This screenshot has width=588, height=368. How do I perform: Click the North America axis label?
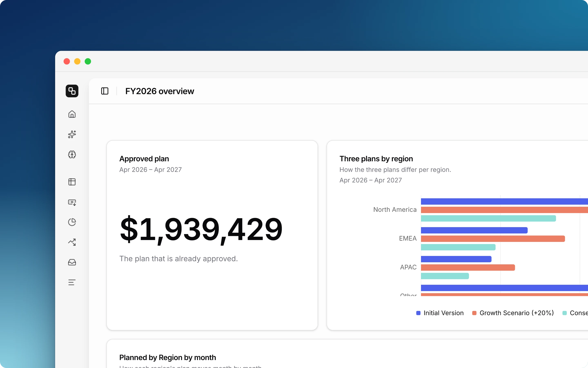395,210
